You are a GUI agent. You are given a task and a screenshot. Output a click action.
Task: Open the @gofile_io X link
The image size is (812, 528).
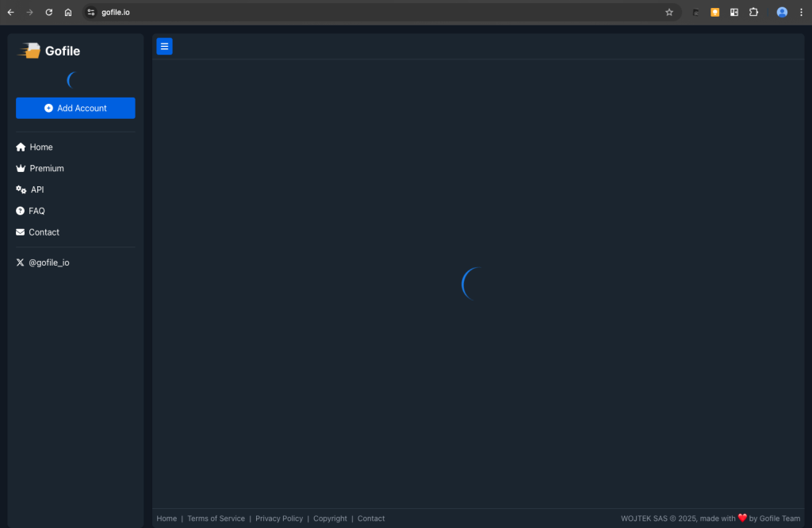click(x=43, y=262)
